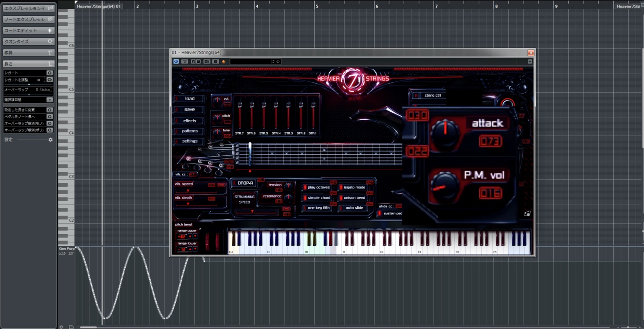644x329 pixels.
Task: Open the DROP-A tuning selector
Action: 245,183
